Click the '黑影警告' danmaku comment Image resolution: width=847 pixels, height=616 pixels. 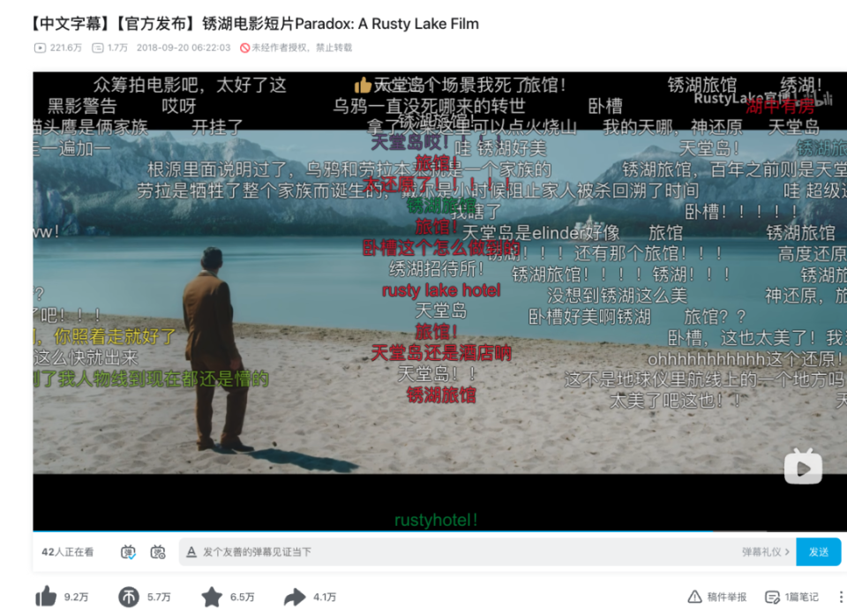coord(82,105)
